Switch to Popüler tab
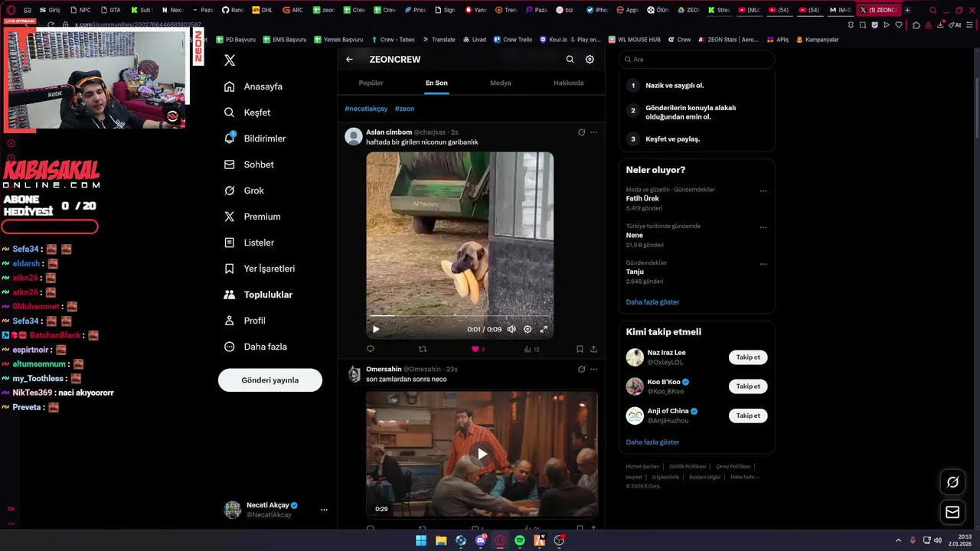This screenshot has width=980, height=551. [x=371, y=83]
